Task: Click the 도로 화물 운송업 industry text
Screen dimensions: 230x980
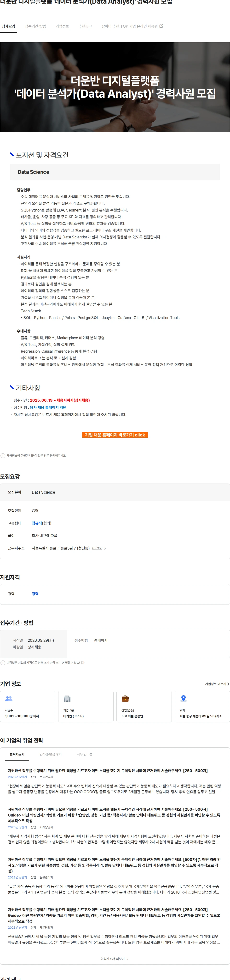Action: pos(132,716)
